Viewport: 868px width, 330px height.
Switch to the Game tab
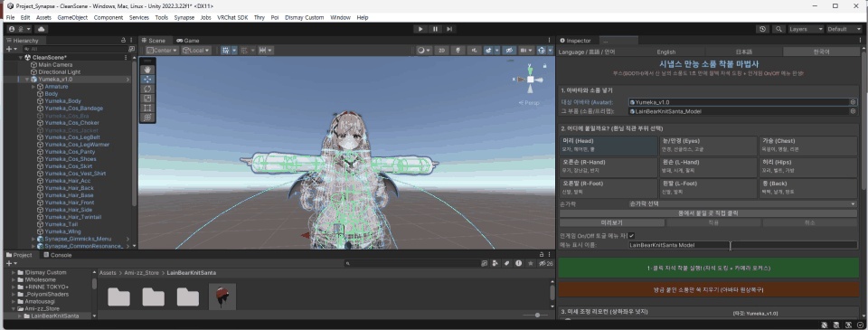pos(188,41)
